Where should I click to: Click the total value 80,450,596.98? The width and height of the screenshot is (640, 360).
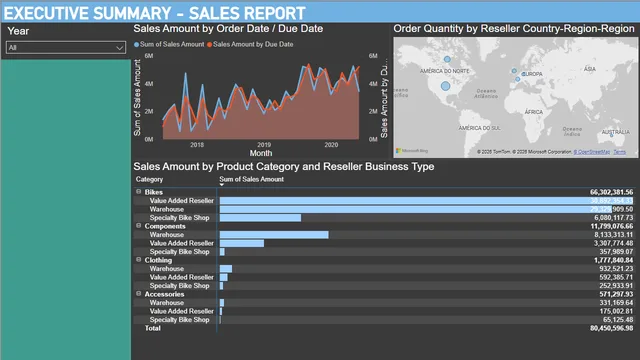[611, 328]
